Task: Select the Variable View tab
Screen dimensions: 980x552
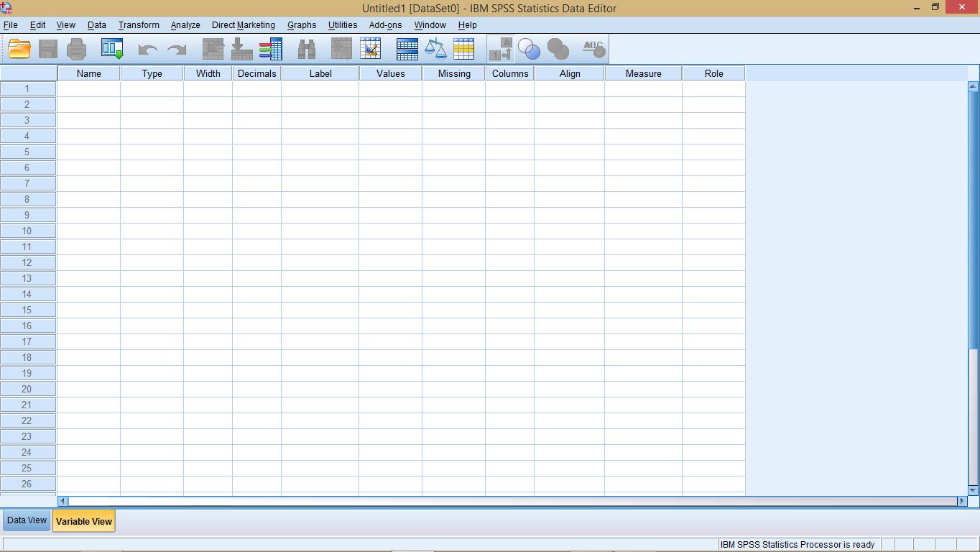Action: (x=84, y=521)
